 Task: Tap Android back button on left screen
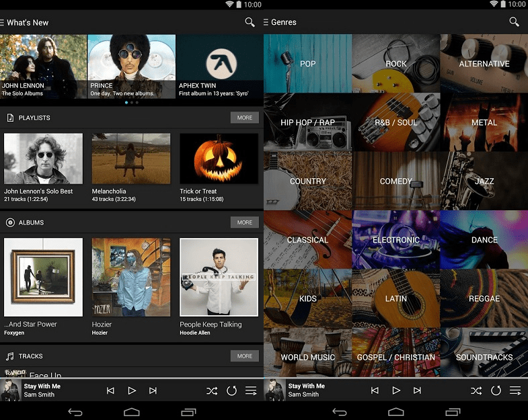(75, 412)
